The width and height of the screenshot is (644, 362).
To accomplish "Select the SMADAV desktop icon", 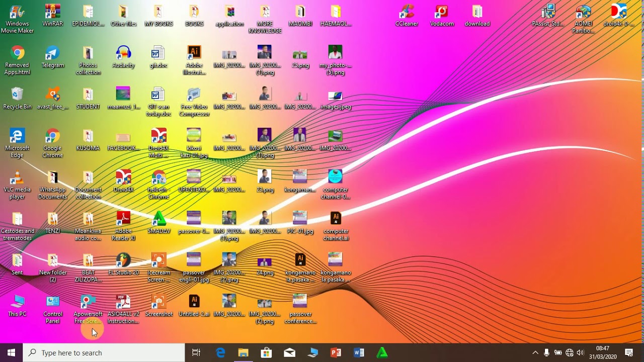I will (x=159, y=223).
